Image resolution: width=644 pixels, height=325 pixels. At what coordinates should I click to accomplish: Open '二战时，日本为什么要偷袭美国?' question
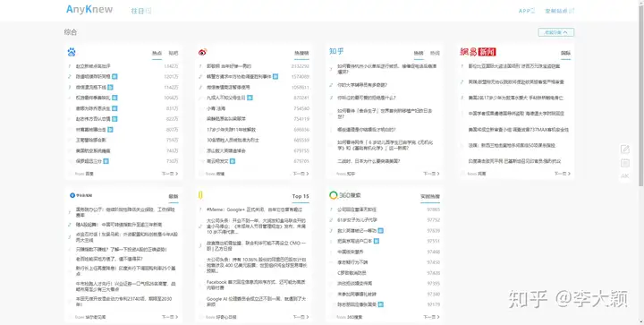point(369,161)
